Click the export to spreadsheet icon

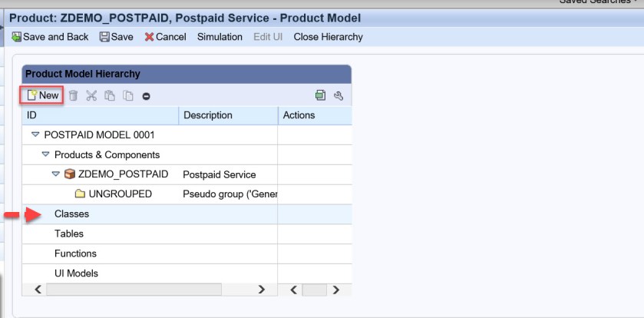pyautogui.click(x=320, y=96)
